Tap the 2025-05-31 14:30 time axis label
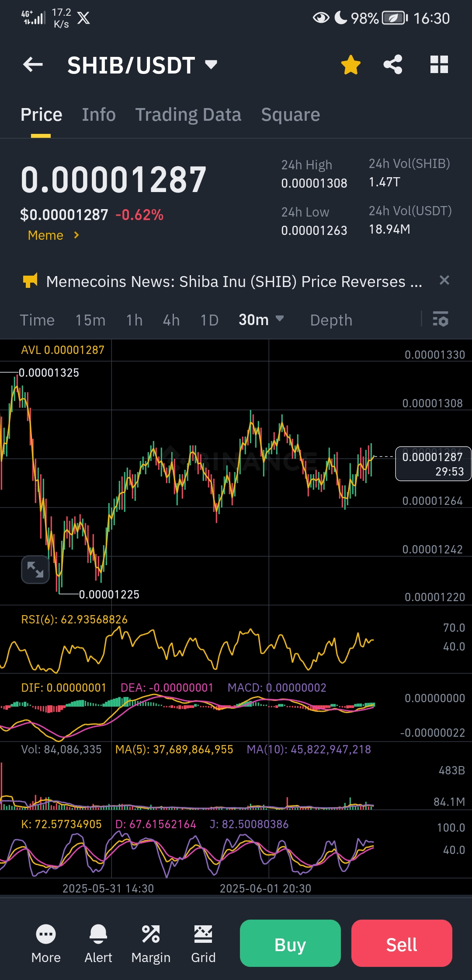 pyautogui.click(x=108, y=889)
